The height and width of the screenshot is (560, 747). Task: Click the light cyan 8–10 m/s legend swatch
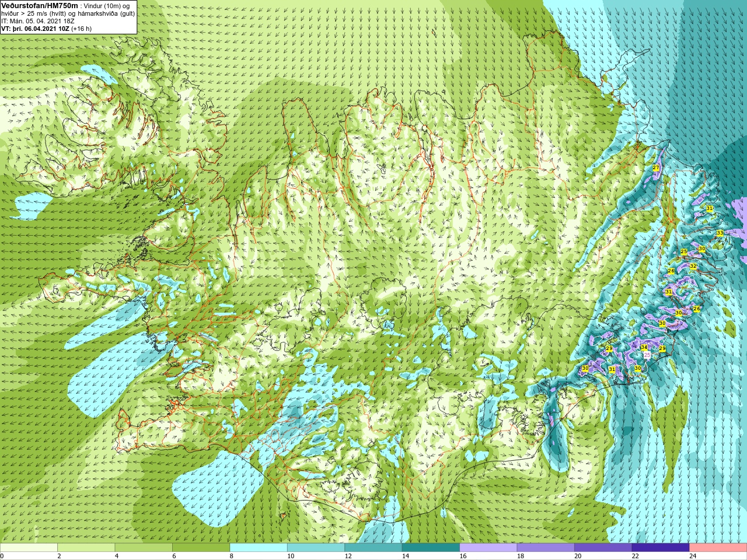point(259,548)
